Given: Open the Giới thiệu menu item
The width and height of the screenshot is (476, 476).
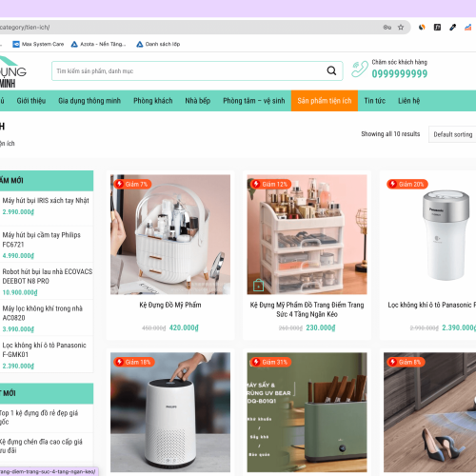Looking at the screenshot, I should (x=31, y=101).
